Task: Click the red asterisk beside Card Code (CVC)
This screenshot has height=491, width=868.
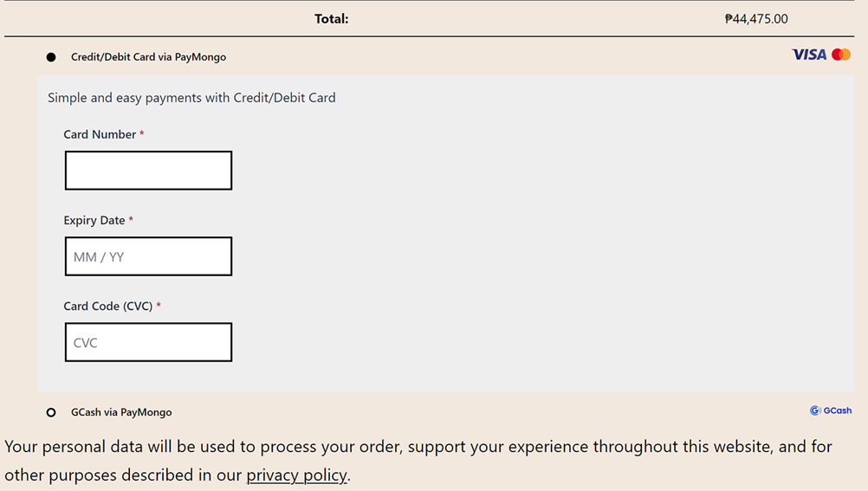Action: coord(159,306)
